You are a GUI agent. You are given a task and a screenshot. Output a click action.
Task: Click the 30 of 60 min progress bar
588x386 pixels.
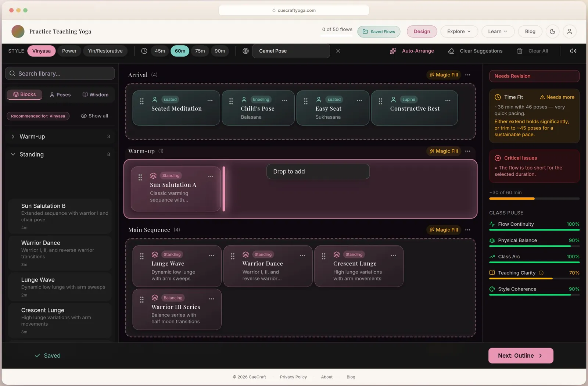534,199
